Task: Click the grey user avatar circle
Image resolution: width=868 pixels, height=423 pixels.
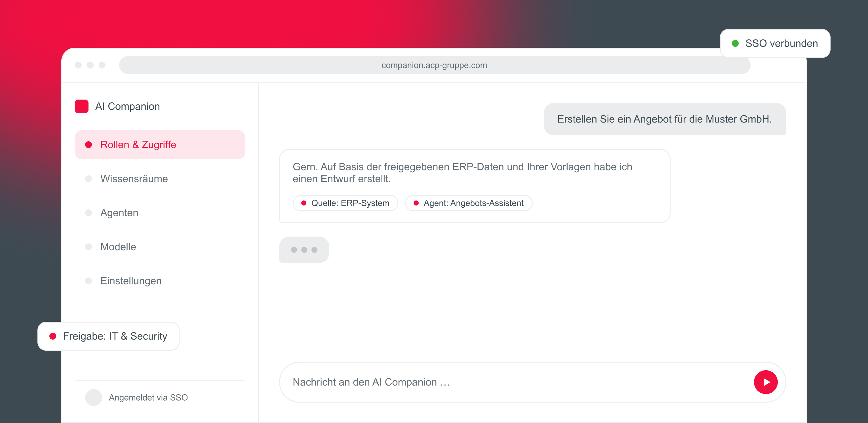Action: coord(93,397)
